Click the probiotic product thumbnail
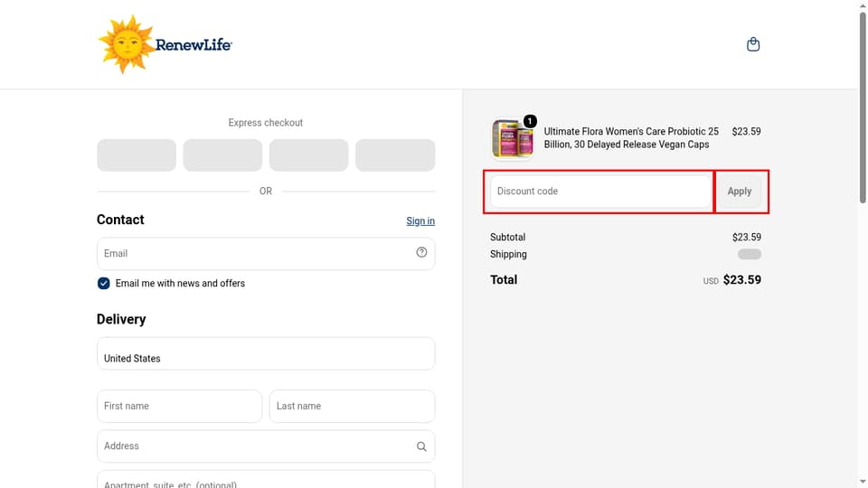Viewport: 868px width, 488px height. pos(513,138)
